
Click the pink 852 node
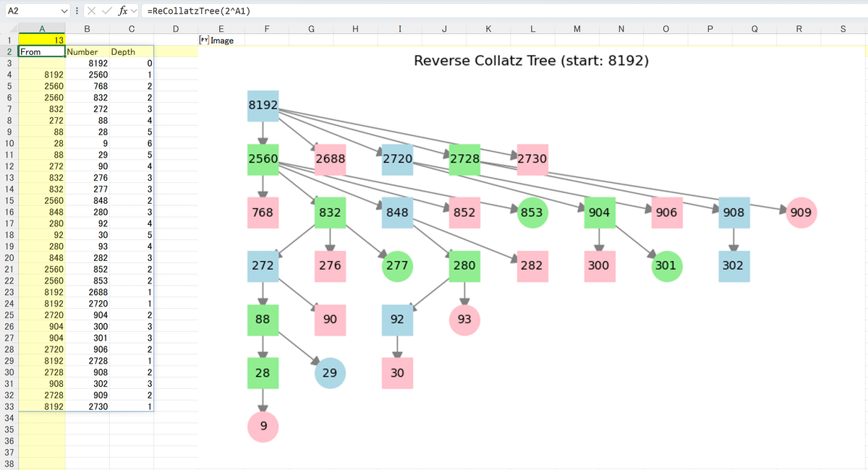tap(464, 213)
